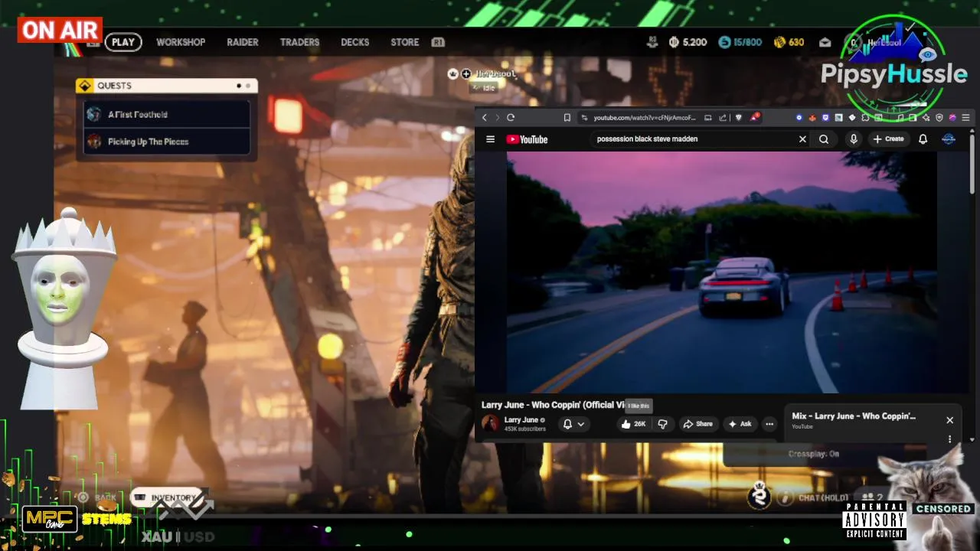Image resolution: width=980 pixels, height=551 pixels.
Task: Open the WORKSHOP tab
Action: point(181,42)
